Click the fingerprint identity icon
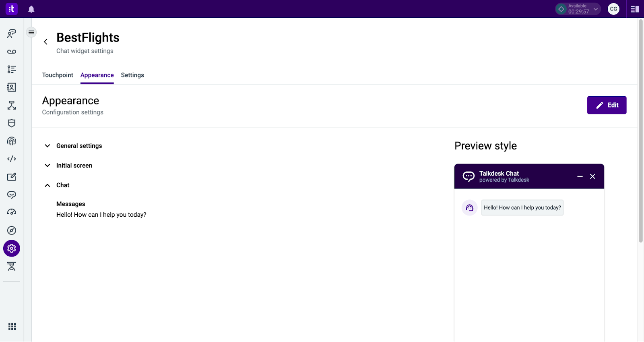Viewport: 644px width, 342px height. tap(12, 141)
